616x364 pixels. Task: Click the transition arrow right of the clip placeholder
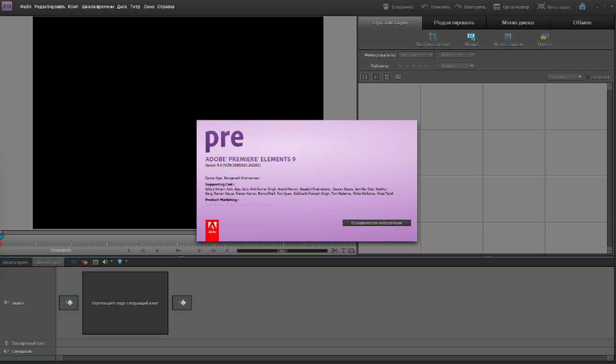click(182, 302)
